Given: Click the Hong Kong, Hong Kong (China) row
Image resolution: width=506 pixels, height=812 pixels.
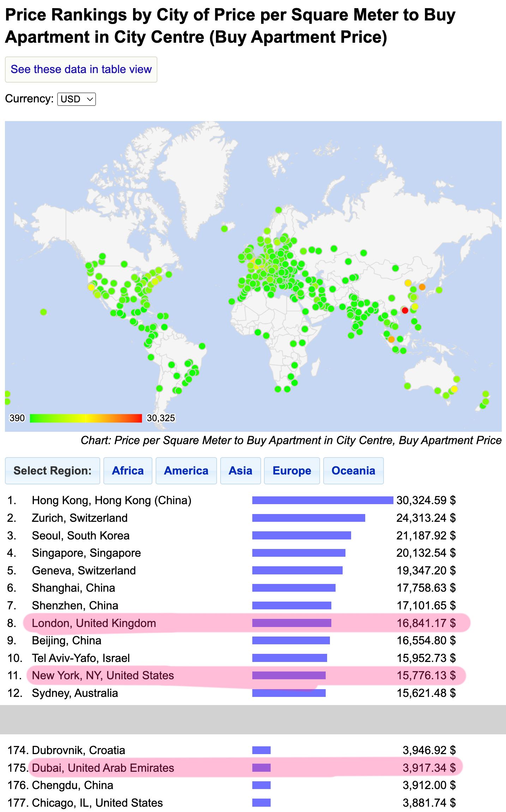Looking at the screenshot, I should pyautogui.click(x=231, y=500).
